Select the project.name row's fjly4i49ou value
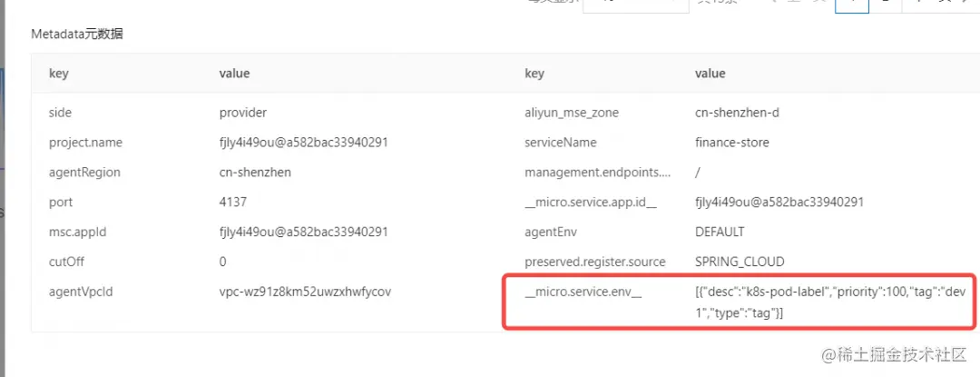The width and height of the screenshot is (980, 377). coord(304,142)
